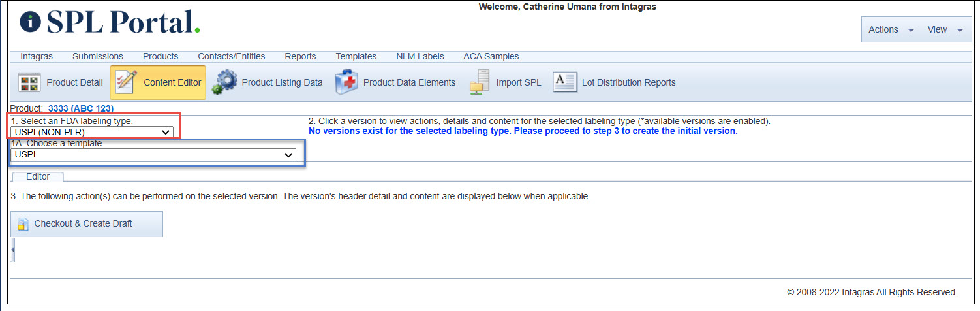Select Lot Distribution Reports toolbar label
This screenshot has height=311, width=980.
629,82
